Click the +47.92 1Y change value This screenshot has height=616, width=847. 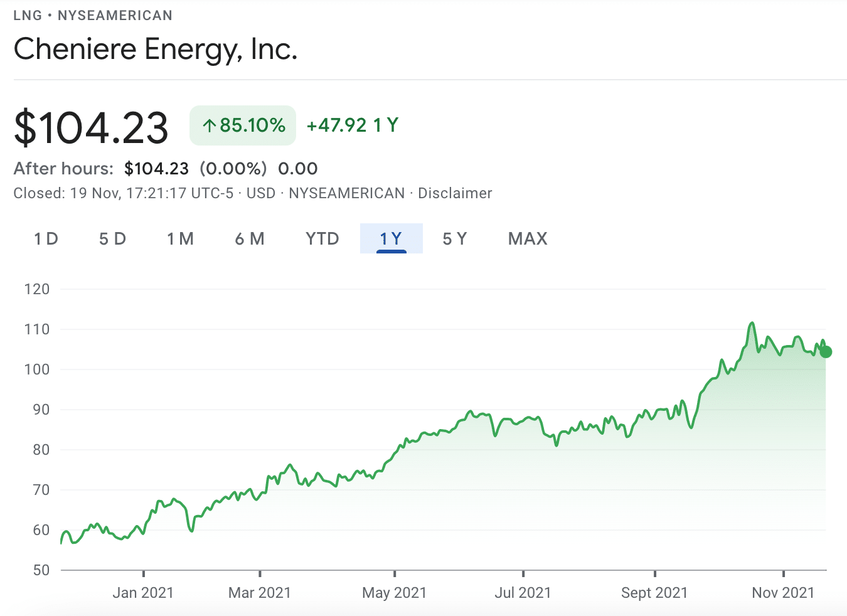[x=352, y=125]
